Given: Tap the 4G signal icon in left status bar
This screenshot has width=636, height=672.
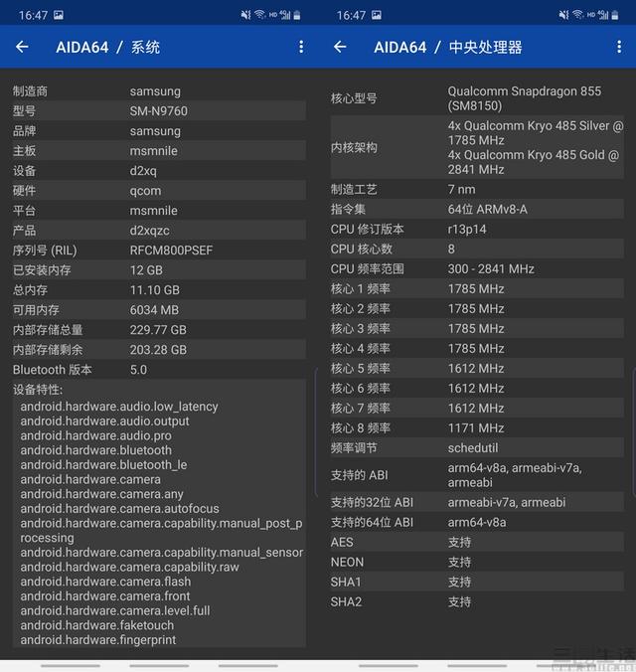Looking at the screenshot, I should [x=285, y=16].
